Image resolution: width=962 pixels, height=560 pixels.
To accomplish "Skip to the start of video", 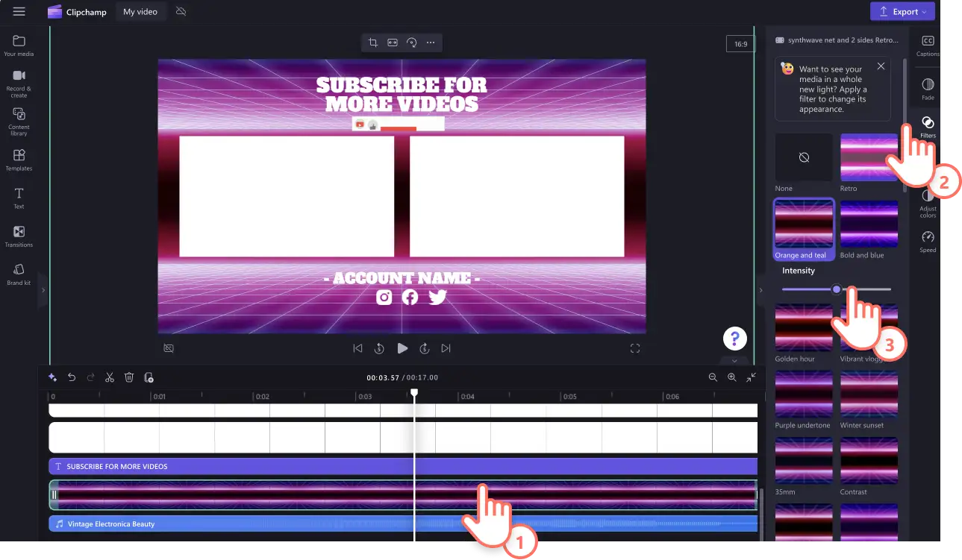I will pos(357,348).
